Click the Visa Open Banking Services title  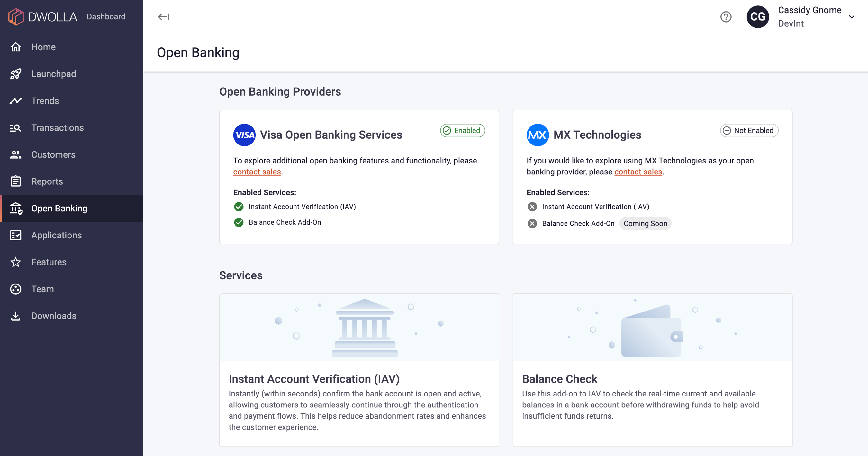(x=331, y=135)
